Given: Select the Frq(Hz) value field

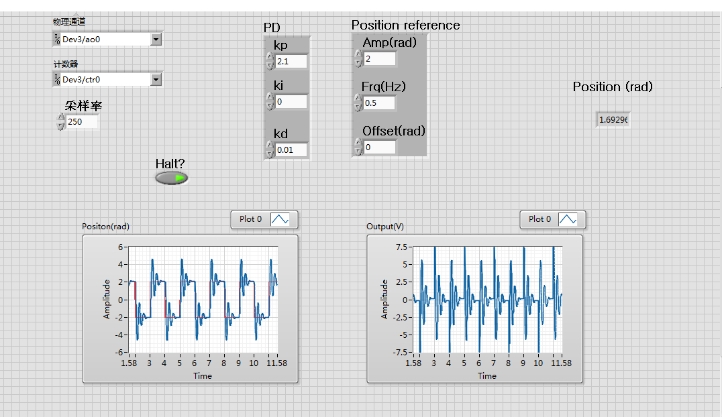Looking at the screenshot, I should point(379,103).
